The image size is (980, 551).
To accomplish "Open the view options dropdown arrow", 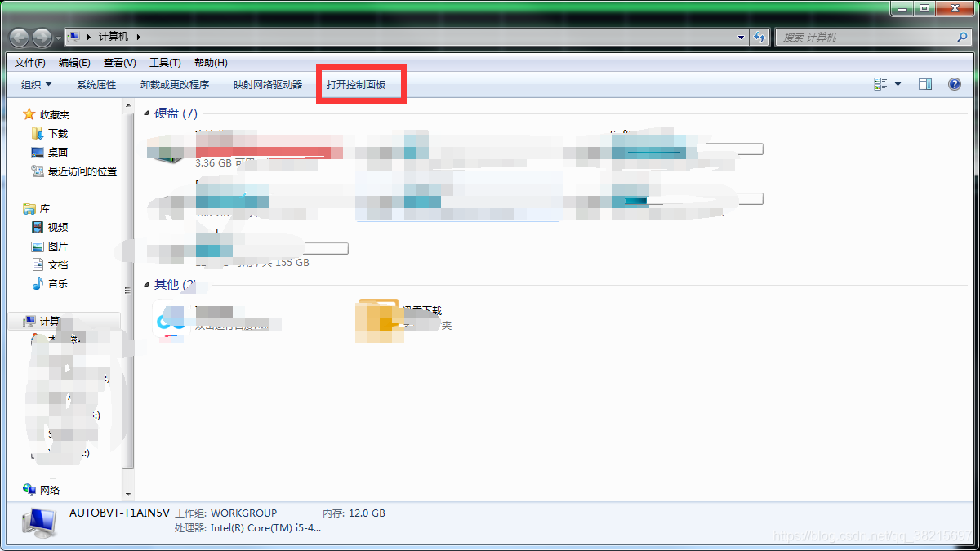I will (898, 84).
